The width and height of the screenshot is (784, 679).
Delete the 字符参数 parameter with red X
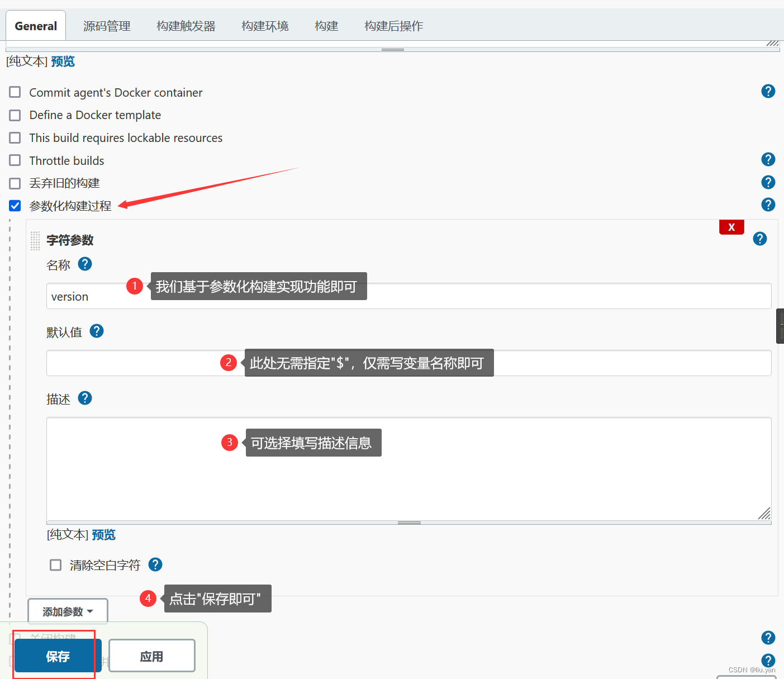point(731,227)
